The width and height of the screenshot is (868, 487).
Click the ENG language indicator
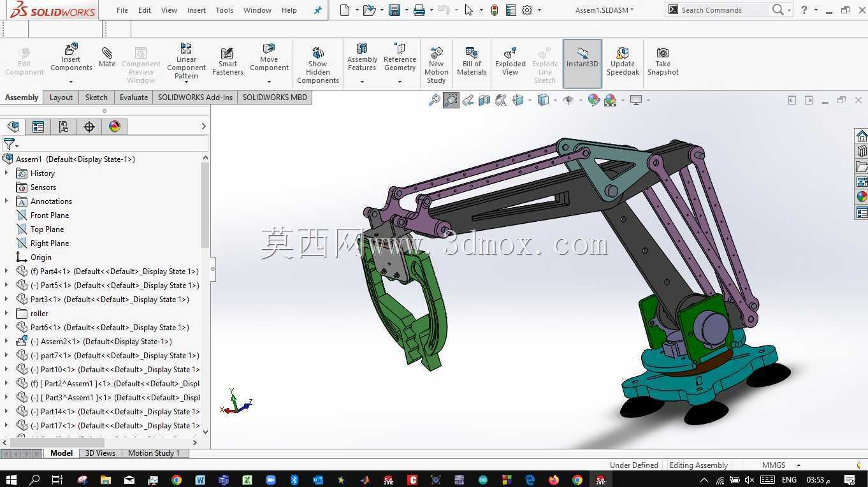789,479
